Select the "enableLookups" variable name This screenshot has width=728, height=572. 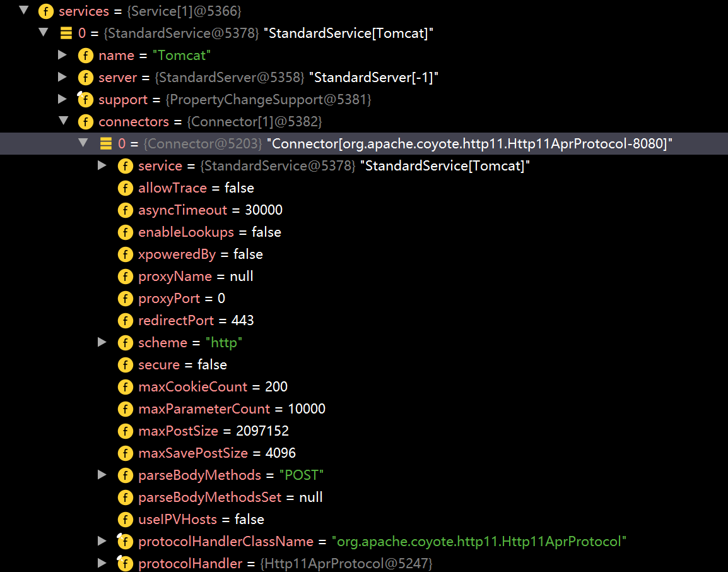[186, 232]
